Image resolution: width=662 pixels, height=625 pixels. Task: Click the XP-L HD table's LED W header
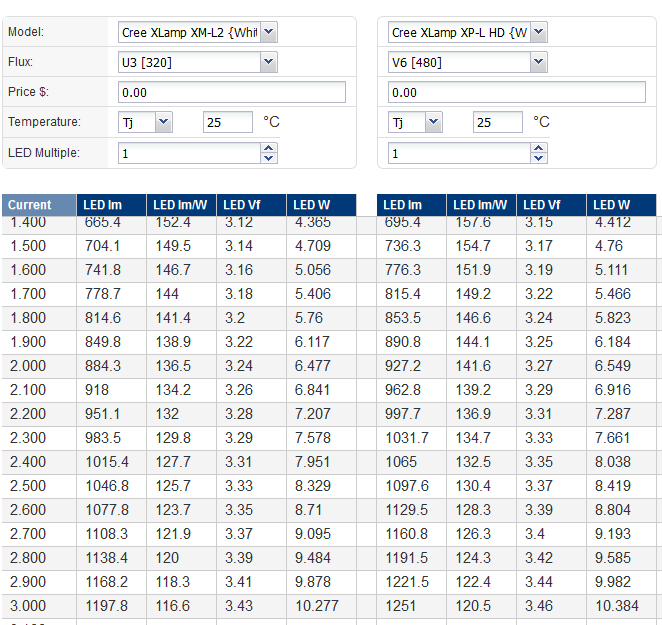pyautogui.click(x=621, y=205)
